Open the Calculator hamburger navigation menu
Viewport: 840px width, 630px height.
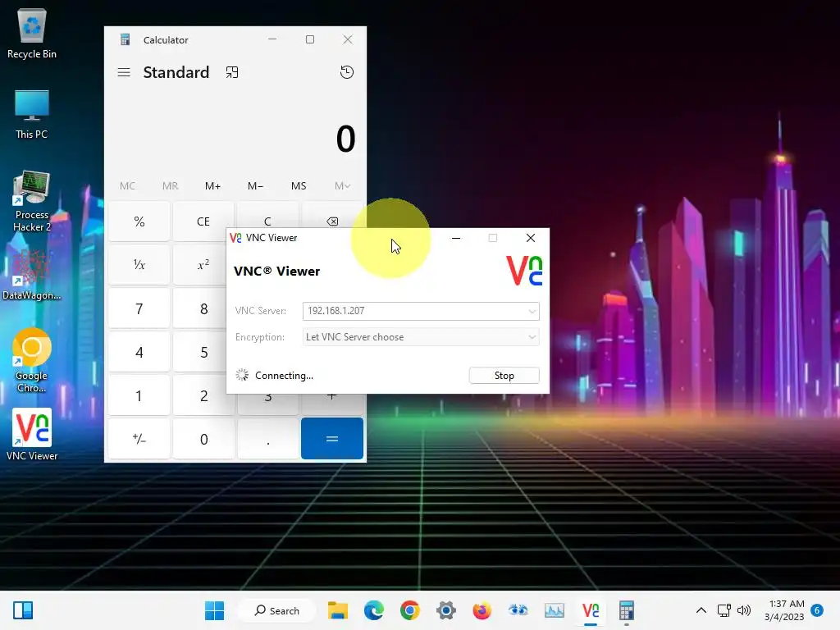click(x=124, y=72)
